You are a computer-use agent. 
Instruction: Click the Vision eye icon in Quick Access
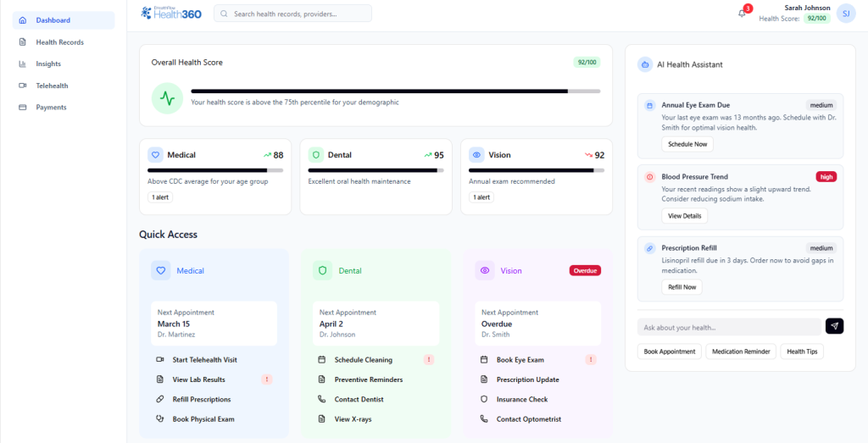(485, 270)
